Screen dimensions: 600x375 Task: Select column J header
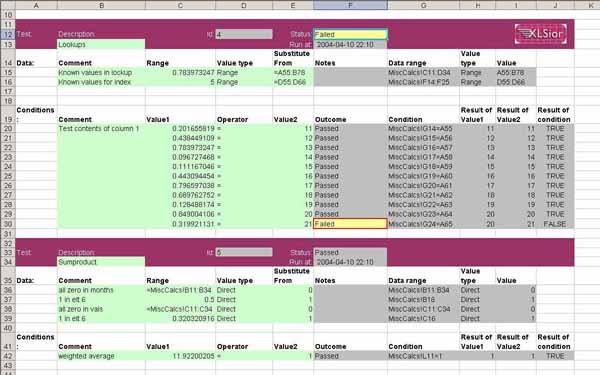555,5
